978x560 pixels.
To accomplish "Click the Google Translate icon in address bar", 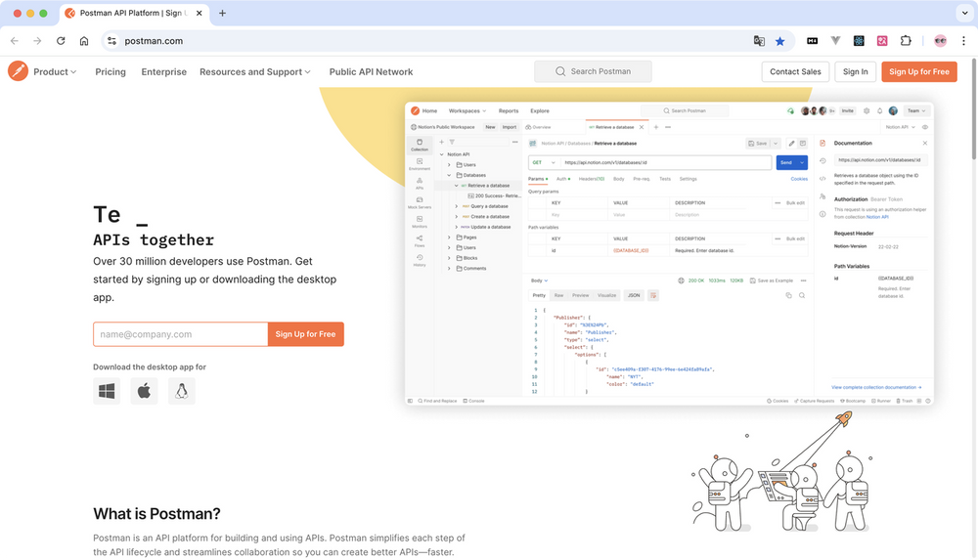I will click(759, 41).
